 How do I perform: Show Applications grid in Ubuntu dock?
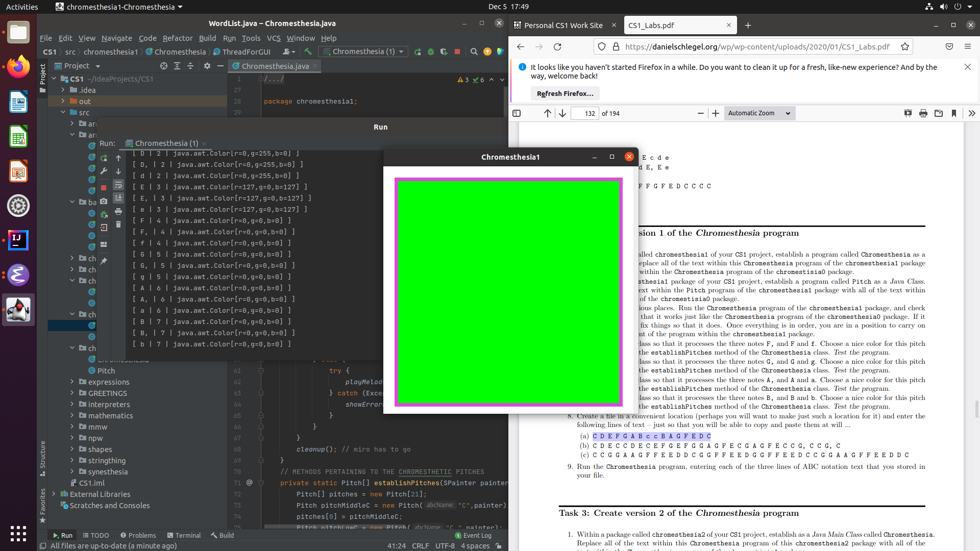click(18, 533)
